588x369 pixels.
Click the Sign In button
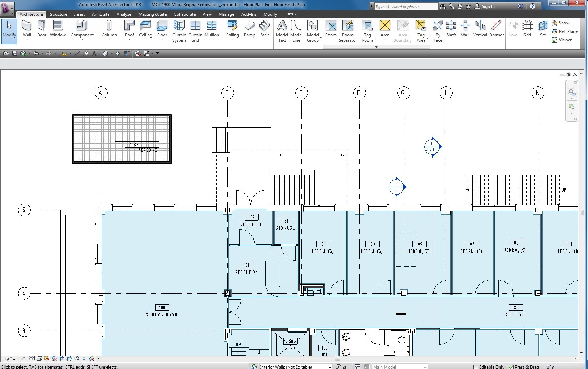[488, 6]
